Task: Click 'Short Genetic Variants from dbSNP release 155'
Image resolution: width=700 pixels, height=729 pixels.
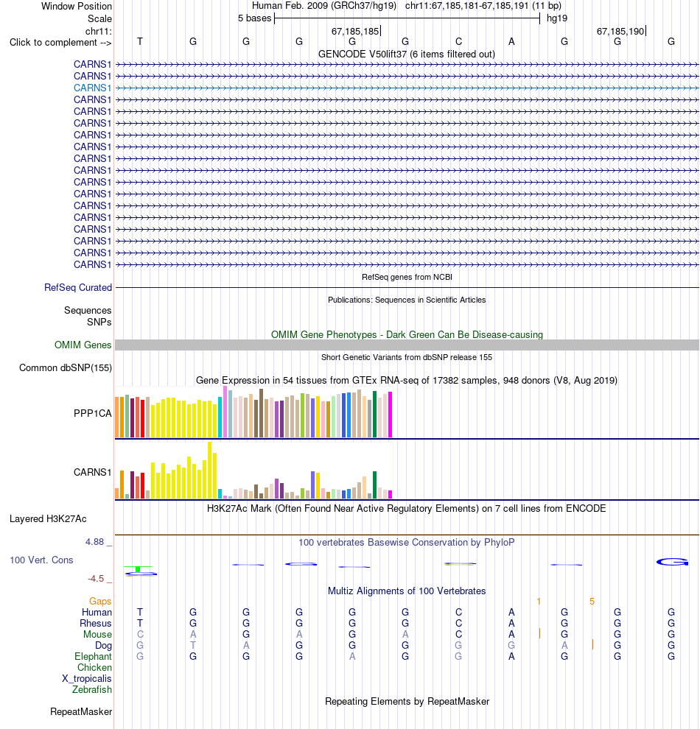Action: tap(407, 357)
